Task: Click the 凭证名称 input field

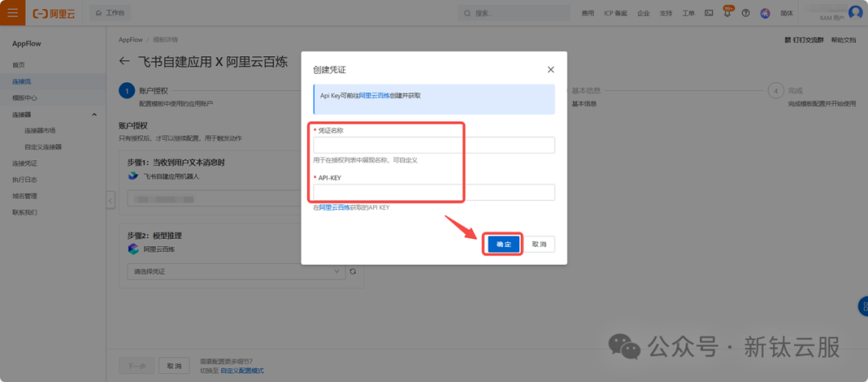Action: 434,145
